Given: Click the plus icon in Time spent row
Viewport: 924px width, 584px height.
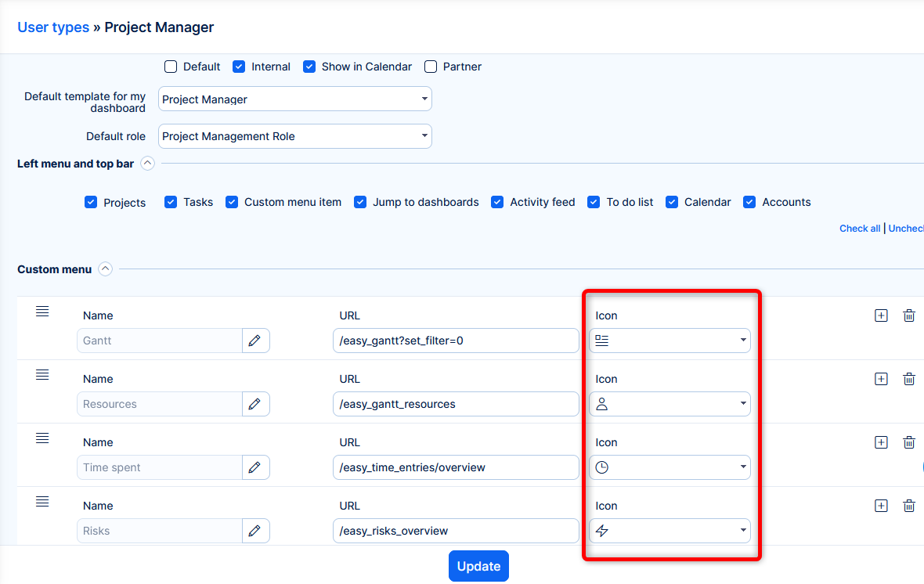Looking at the screenshot, I should 881,442.
